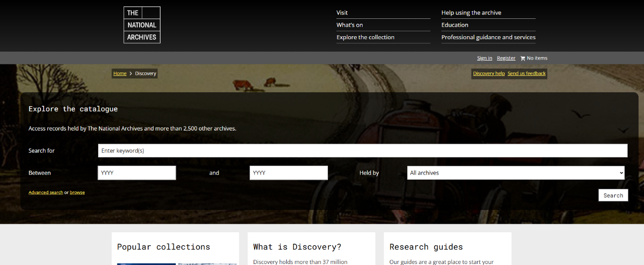This screenshot has height=265, width=644.
Task: Click the Between start year field
Action: point(137,173)
